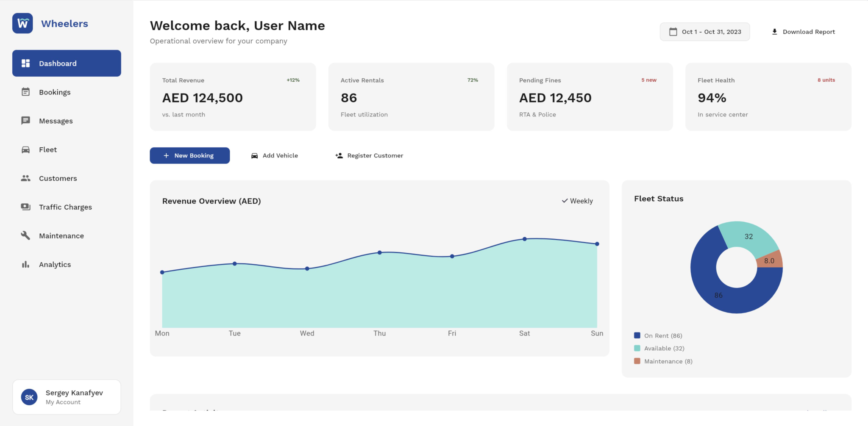Screen dimensions: 868x426
Task: Open the Bookings menu item
Action: [x=67, y=92]
